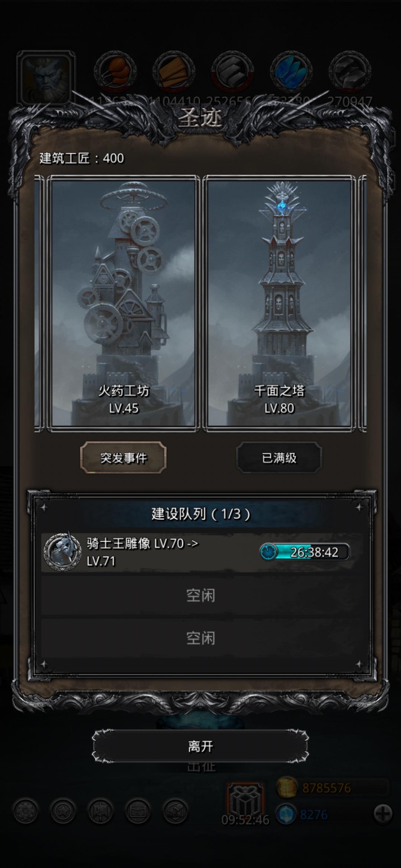The width and height of the screenshot is (401, 868).
Task: Open the mail envelope icon
Action: click(x=138, y=811)
